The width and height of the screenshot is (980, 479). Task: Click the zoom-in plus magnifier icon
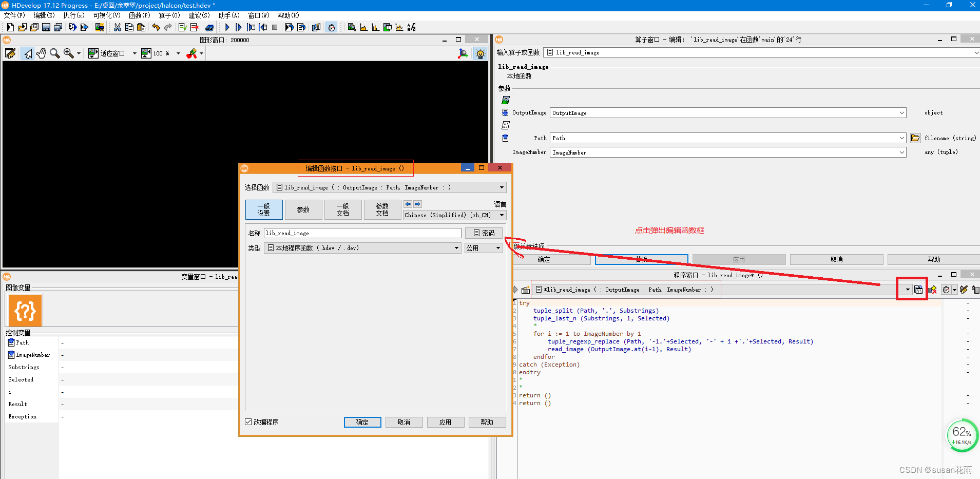68,53
